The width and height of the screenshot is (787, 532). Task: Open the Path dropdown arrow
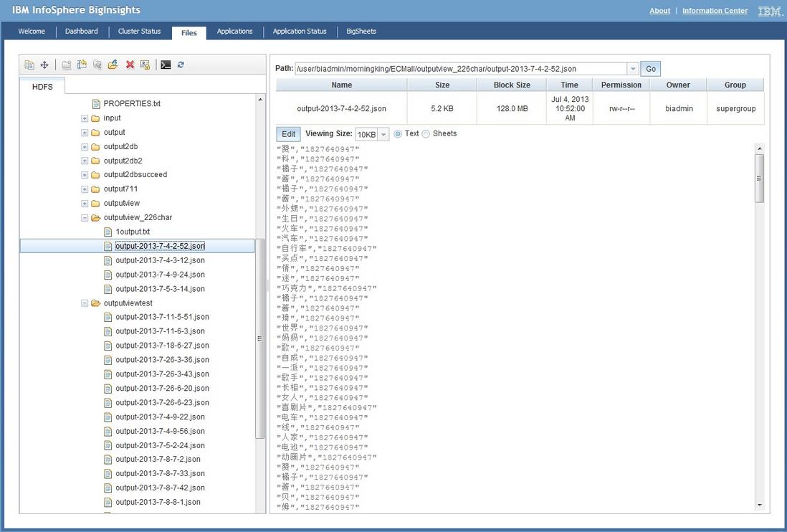(633, 69)
